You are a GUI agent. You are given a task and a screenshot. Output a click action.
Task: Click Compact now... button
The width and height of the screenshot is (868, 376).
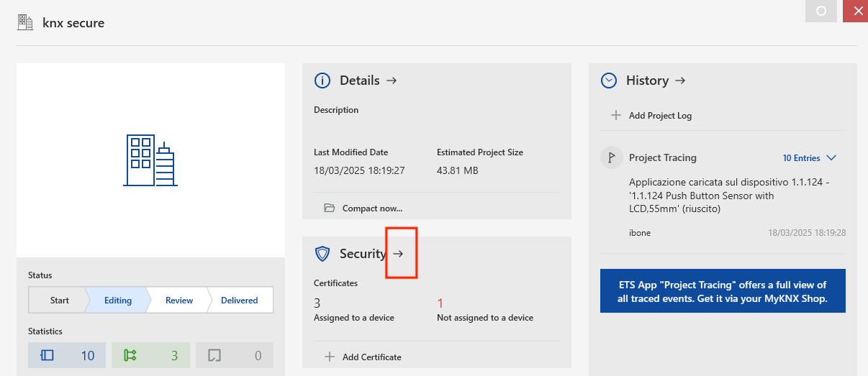pos(372,208)
